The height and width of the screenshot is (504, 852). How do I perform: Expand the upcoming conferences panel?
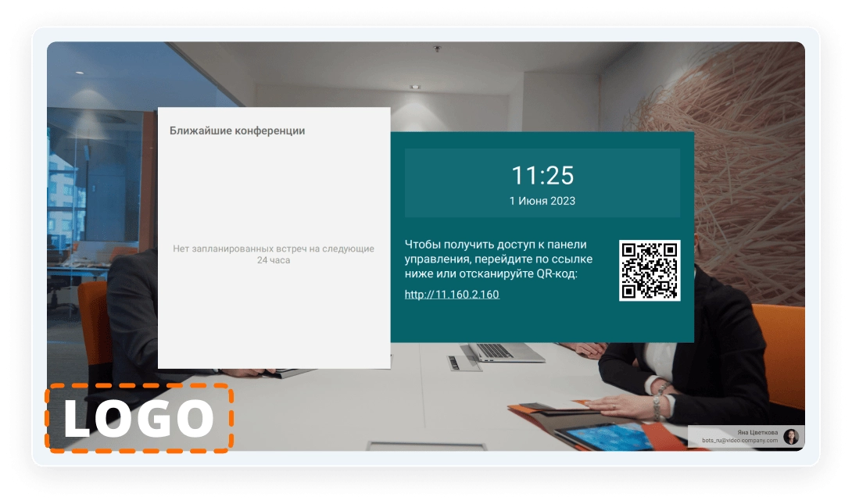pos(273,234)
